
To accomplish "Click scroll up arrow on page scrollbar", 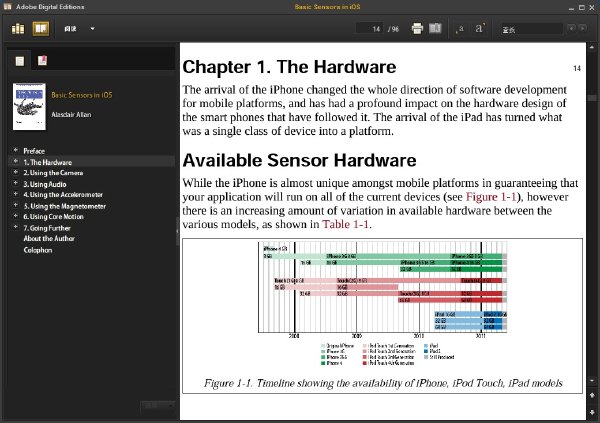I will (592, 47).
